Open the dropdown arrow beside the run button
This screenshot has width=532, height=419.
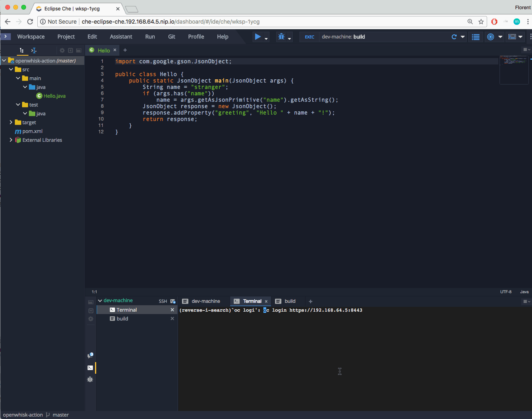click(266, 38)
